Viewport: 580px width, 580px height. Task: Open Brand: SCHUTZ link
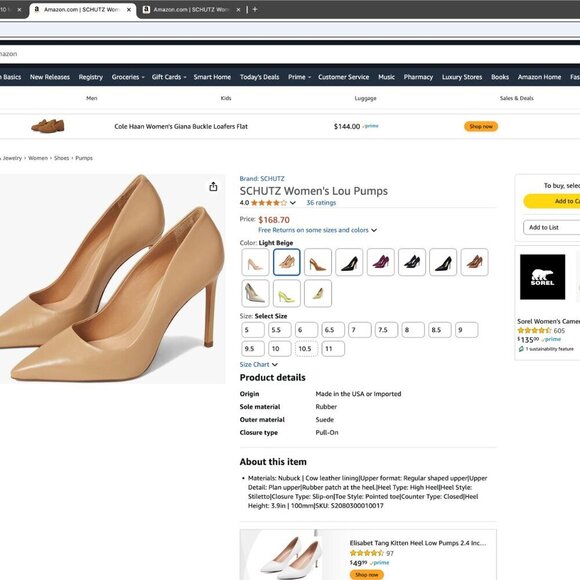(262, 179)
